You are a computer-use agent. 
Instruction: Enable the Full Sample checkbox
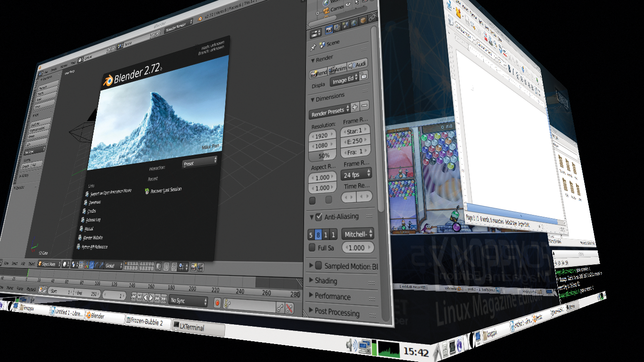(x=312, y=247)
